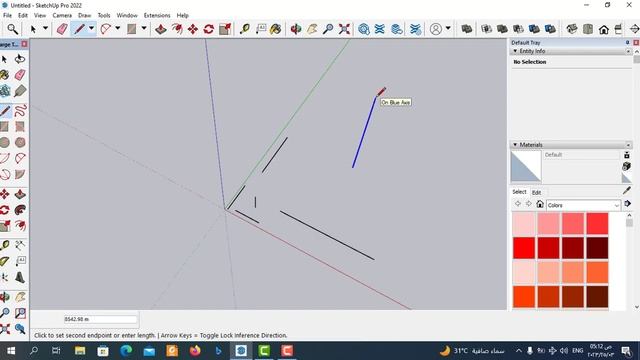Switch to the home house view icon

603,29
